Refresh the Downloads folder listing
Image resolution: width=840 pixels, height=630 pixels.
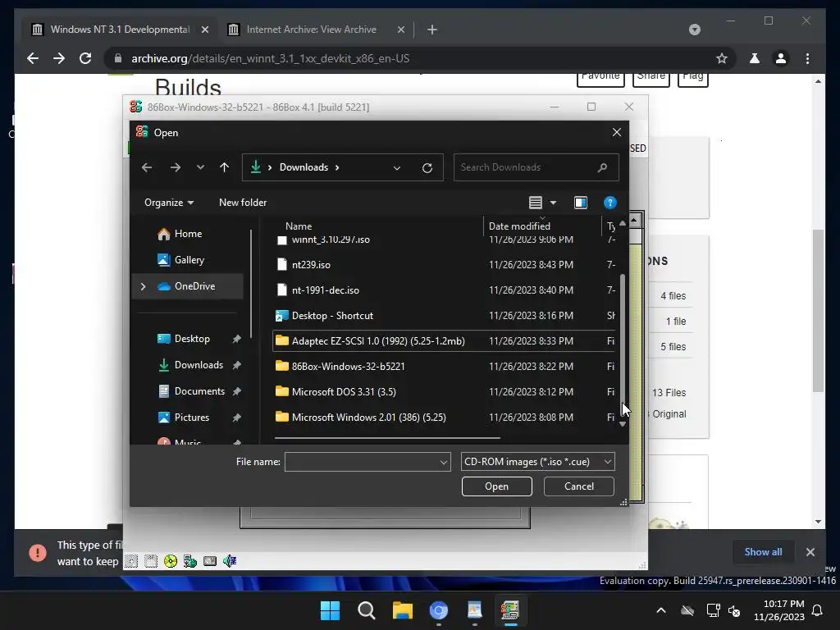tap(427, 167)
